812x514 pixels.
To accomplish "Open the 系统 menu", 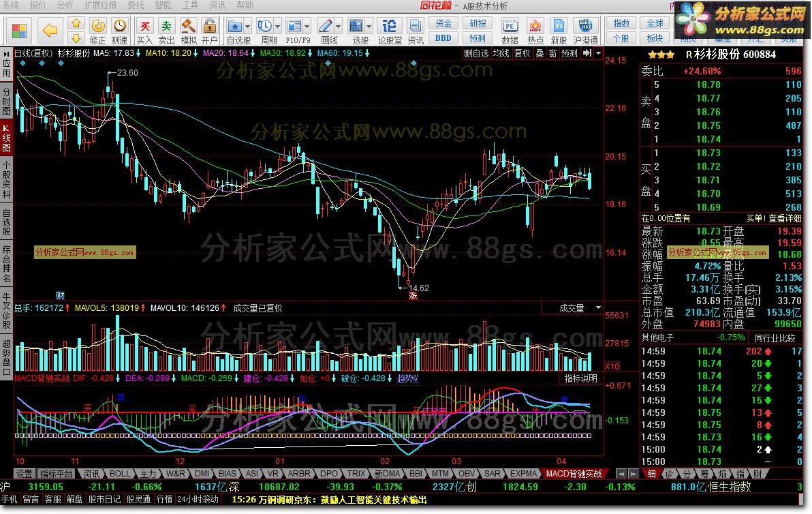I will click(x=10, y=5).
